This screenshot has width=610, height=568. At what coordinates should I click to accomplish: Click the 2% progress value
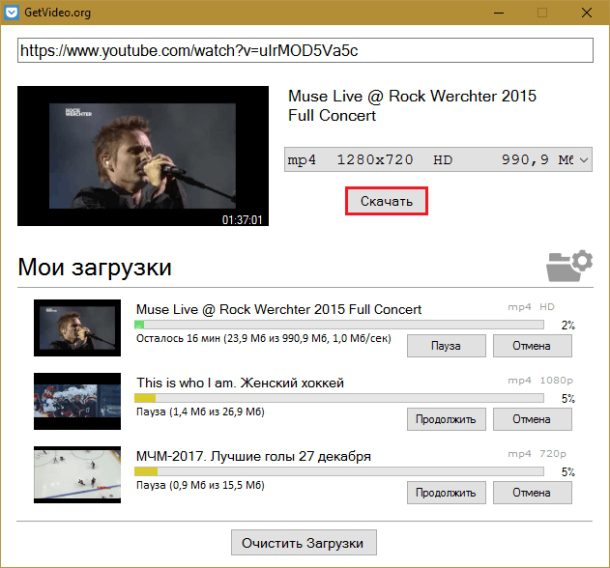coord(568,325)
